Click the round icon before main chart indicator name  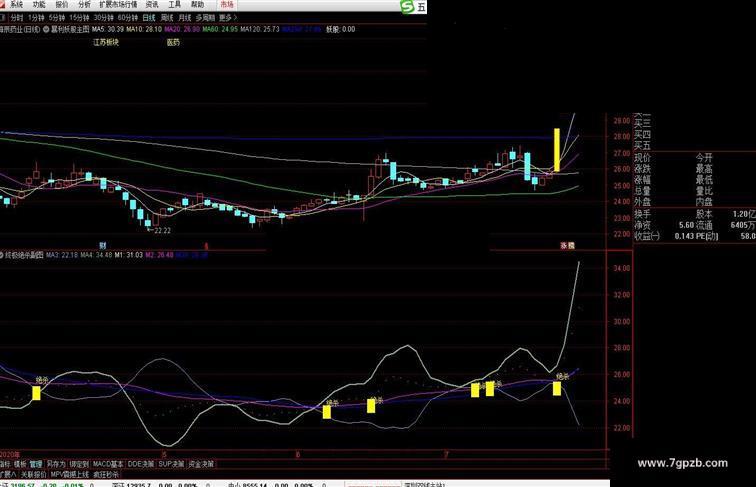(46, 29)
